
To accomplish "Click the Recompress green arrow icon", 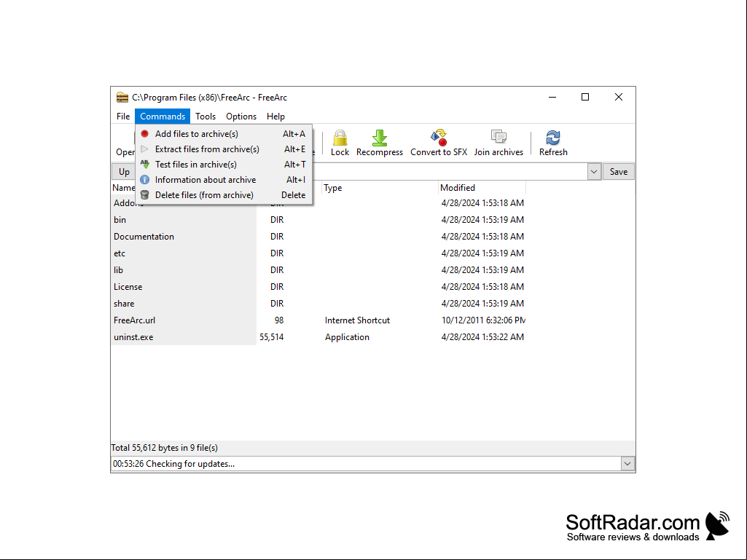I will click(x=379, y=138).
